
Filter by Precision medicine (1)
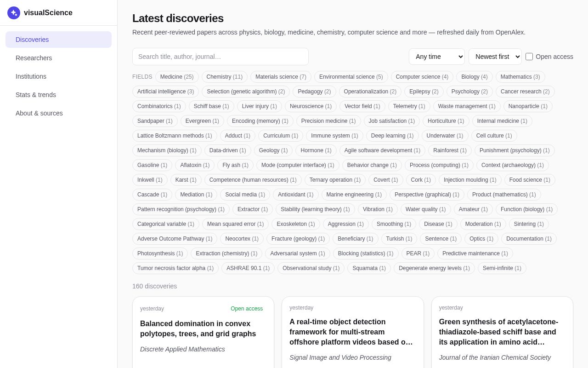(x=328, y=121)
